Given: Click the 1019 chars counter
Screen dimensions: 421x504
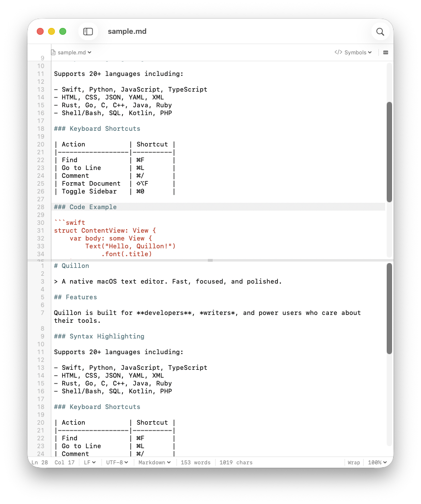Looking at the screenshot, I should pyautogui.click(x=236, y=462).
